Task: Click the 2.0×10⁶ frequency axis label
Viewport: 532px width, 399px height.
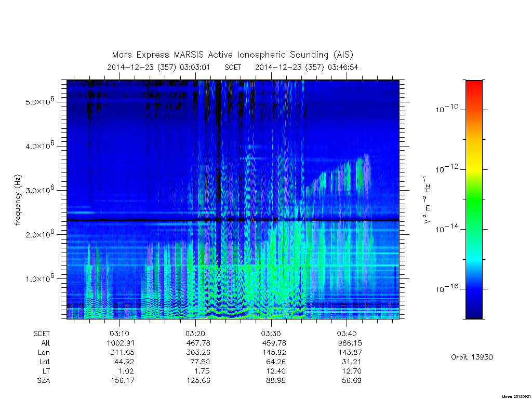Action: [39, 234]
